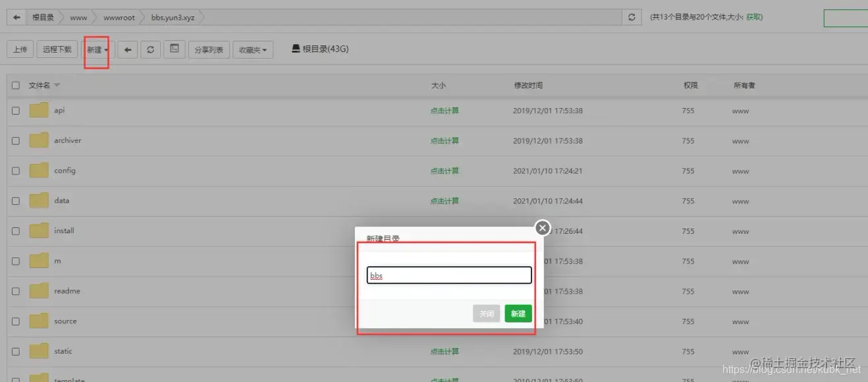The height and width of the screenshot is (382, 868).
Task: Click the config folder icon
Action: (x=39, y=170)
